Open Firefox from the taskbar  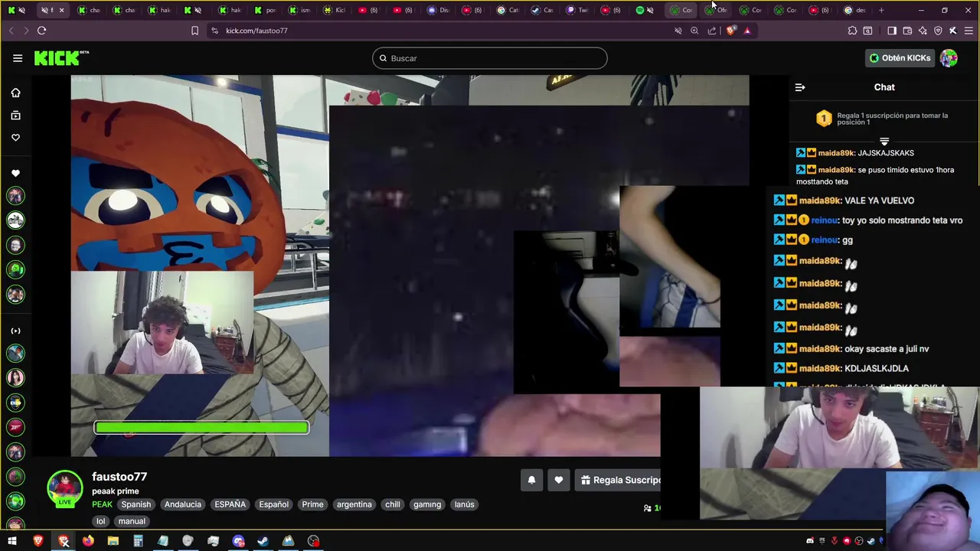(x=88, y=541)
